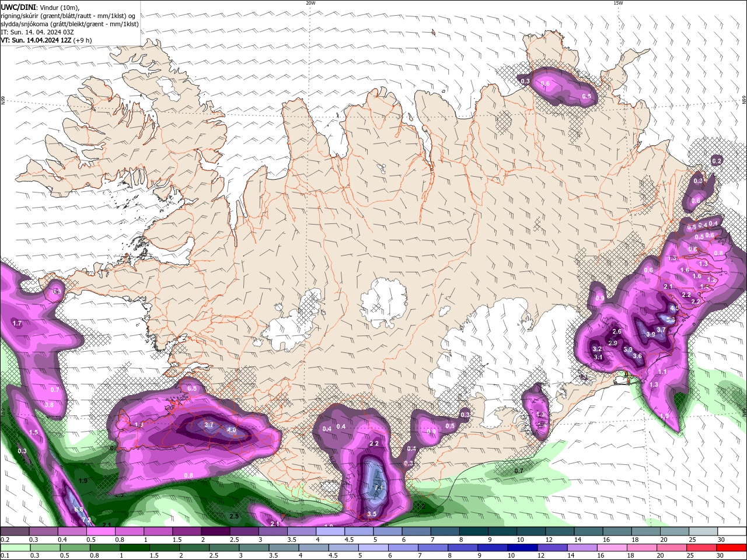The height and width of the screenshot is (560, 747).
Task: Click the 7.2 value at the lower left
Action: click(x=86, y=520)
